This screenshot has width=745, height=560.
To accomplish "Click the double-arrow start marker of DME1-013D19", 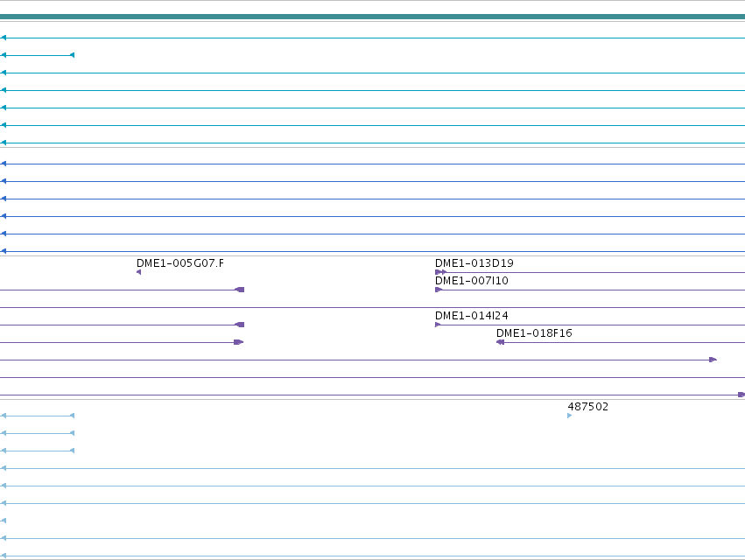I will pos(440,272).
